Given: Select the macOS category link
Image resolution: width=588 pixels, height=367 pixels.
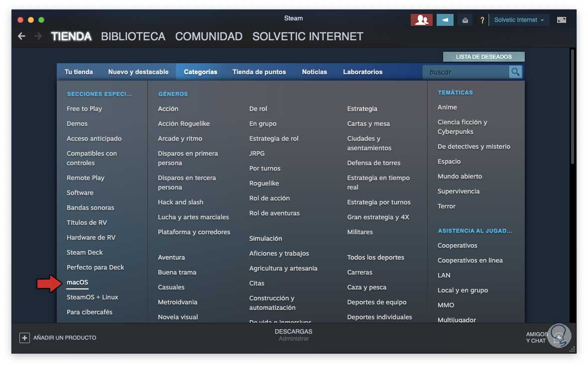Looking at the screenshot, I should [x=77, y=282].
